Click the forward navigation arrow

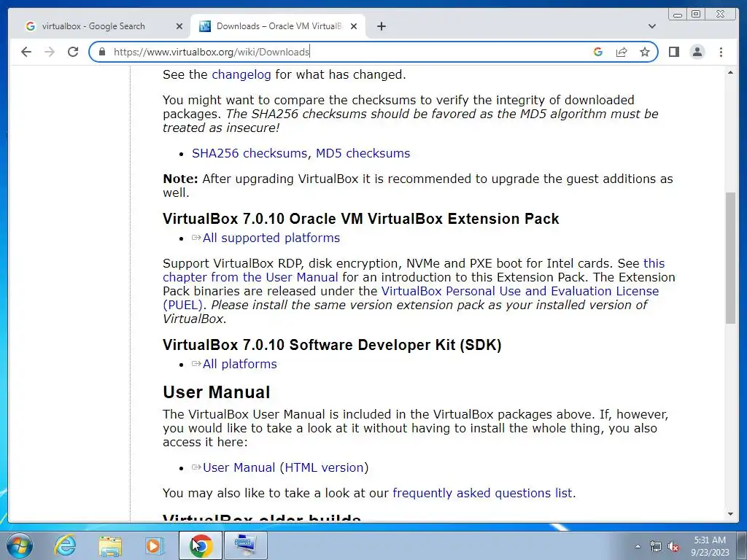50,52
